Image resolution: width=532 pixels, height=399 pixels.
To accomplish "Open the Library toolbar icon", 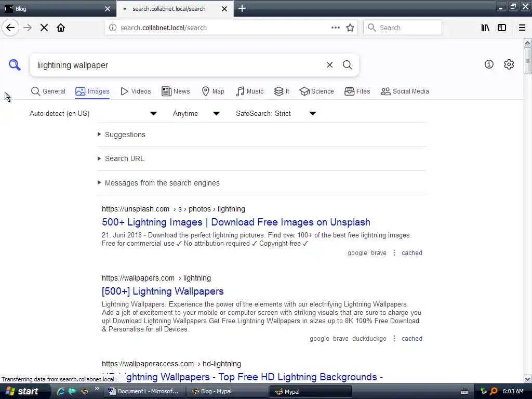I will point(485,28).
